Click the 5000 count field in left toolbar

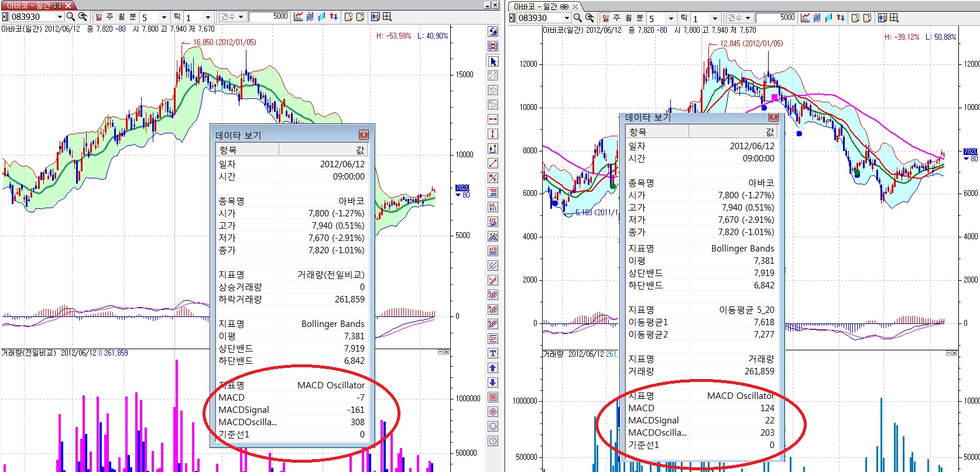pyautogui.click(x=269, y=17)
